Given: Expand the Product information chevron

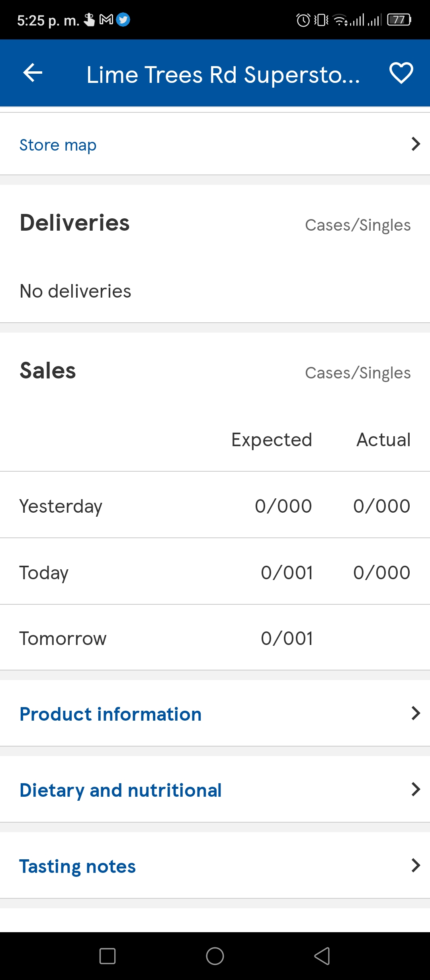Looking at the screenshot, I should (x=416, y=713).
